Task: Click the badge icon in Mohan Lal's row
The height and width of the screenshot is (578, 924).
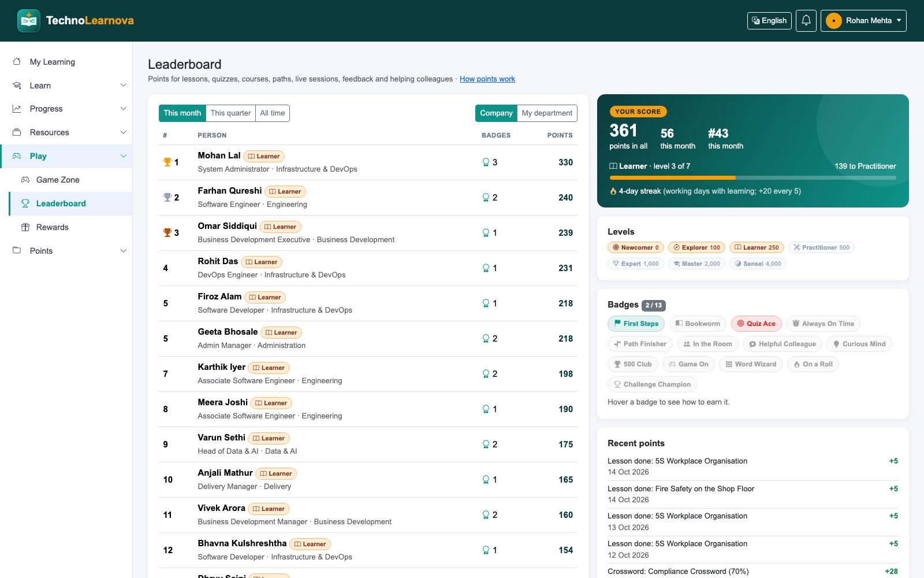Action: [x=486, y=162]
